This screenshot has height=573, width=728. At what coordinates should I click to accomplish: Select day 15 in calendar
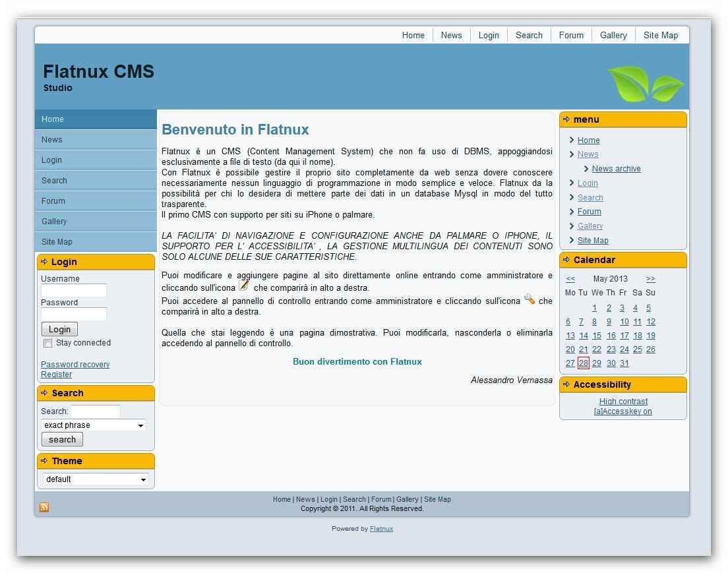597,336
